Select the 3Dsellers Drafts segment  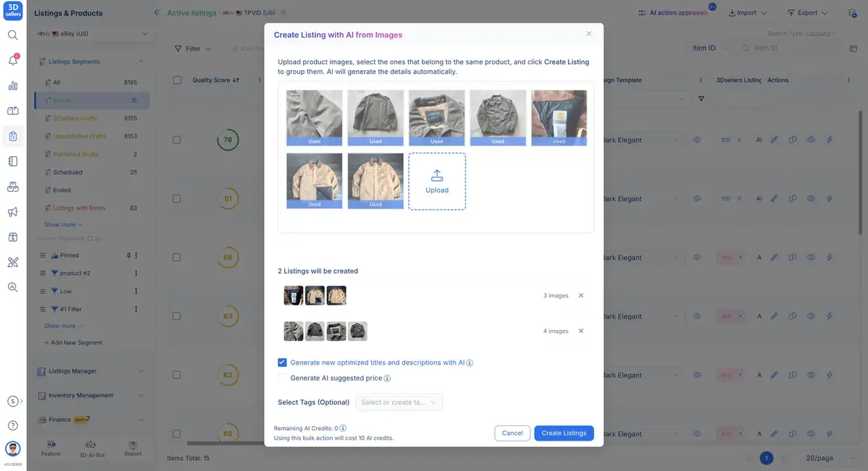[92, 118]
